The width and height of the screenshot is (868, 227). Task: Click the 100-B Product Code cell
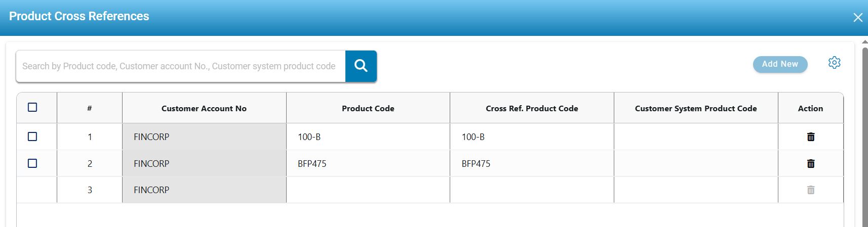368,137
